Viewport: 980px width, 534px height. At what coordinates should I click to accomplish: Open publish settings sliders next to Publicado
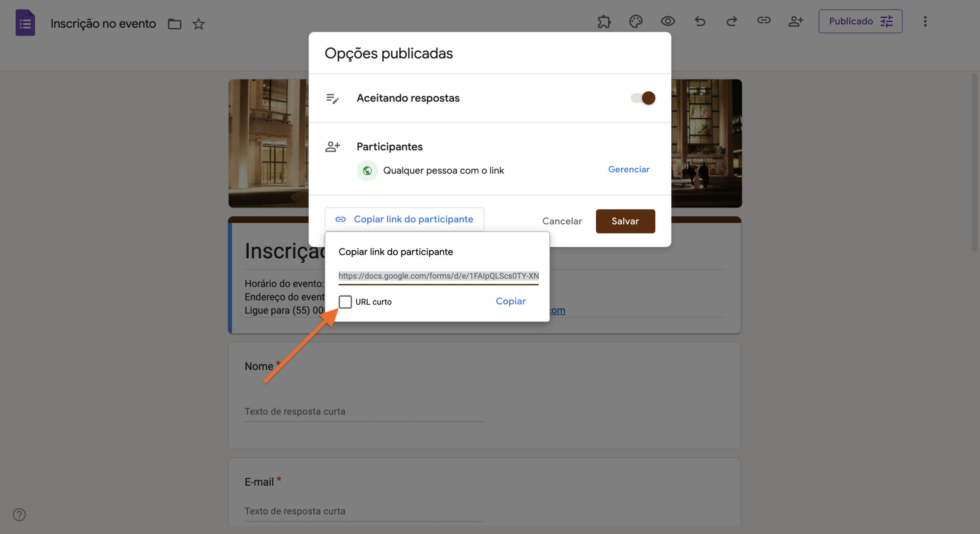[x=887, y=21]
